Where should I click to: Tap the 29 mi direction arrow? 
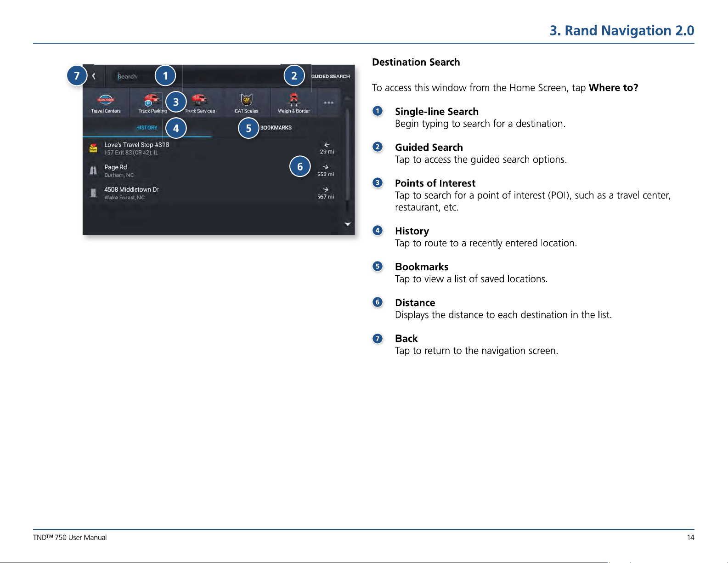[x=327, y=145]
